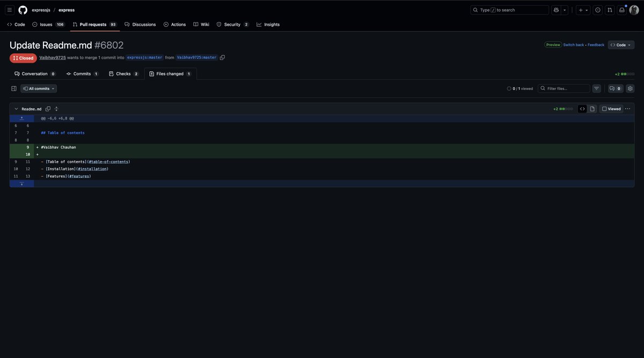Expand all lines in Readme.md
Screen dimensions: 644x358
point(56,109)
